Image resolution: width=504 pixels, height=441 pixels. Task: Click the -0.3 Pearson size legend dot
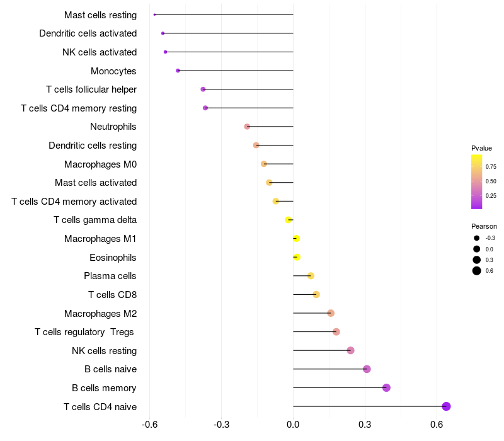pos(477,238)
